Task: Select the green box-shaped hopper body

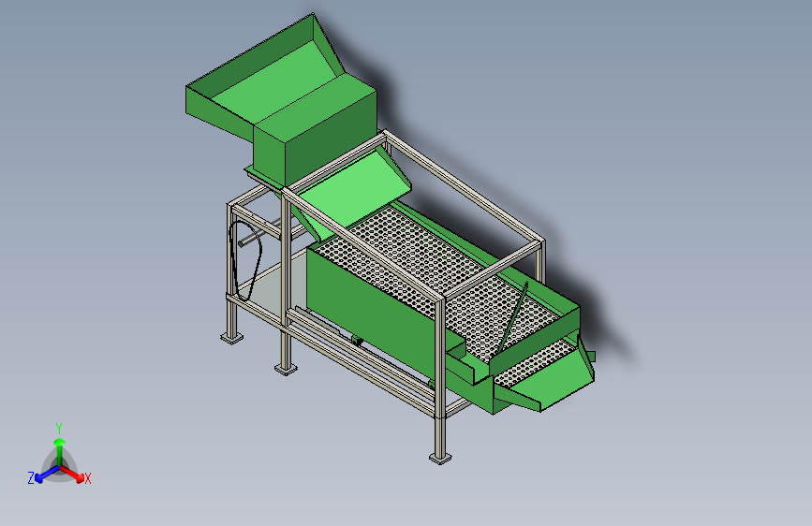Action: [x=315, y=130]
